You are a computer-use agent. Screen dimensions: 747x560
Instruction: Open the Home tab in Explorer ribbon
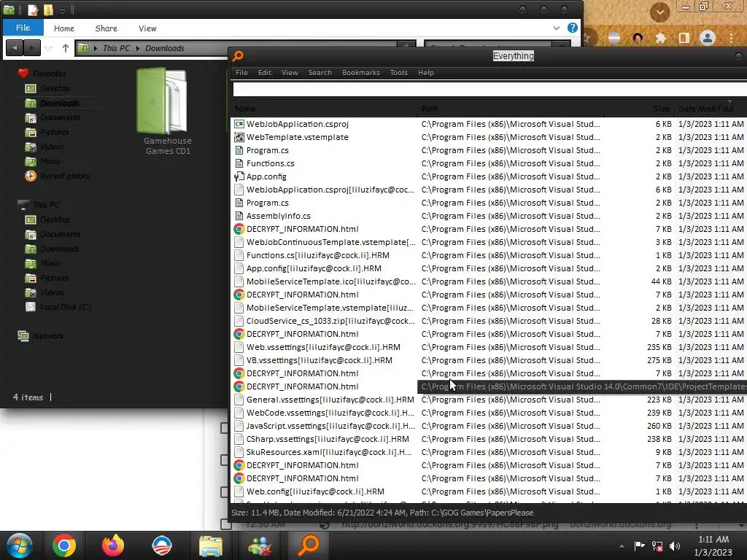pyautogui.click(x=64, y=28)
